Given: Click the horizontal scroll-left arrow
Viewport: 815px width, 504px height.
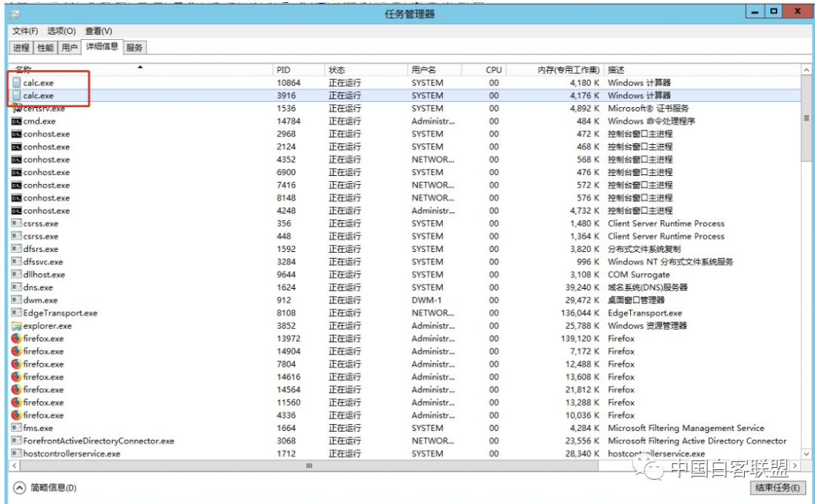Looking at the screenshot, I should [14, 466].
